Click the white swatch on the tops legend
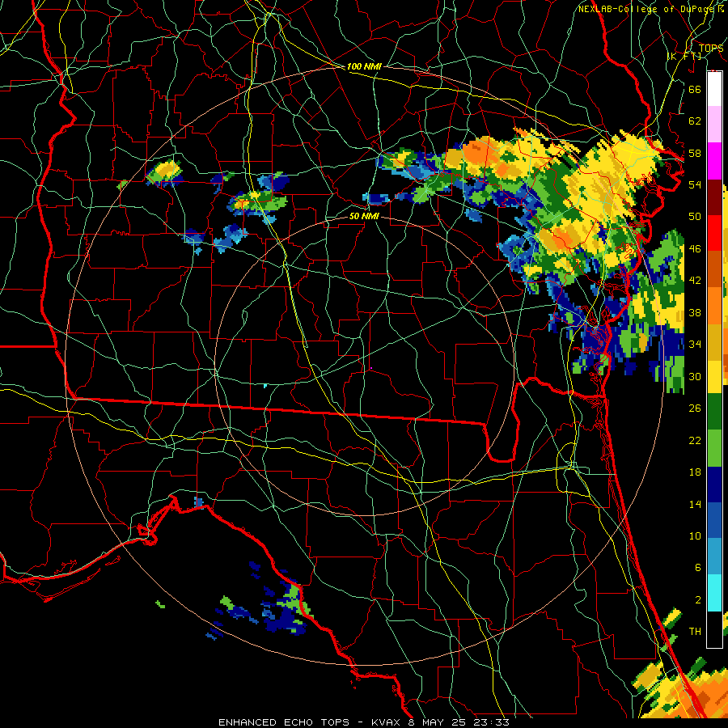Image resolution: width=728 pixels, height=728 pixels. point(714,89)
